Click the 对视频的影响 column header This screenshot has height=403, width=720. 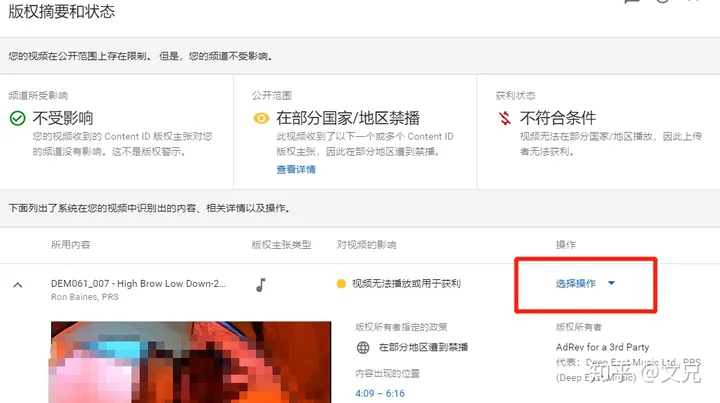pos(366,245)
